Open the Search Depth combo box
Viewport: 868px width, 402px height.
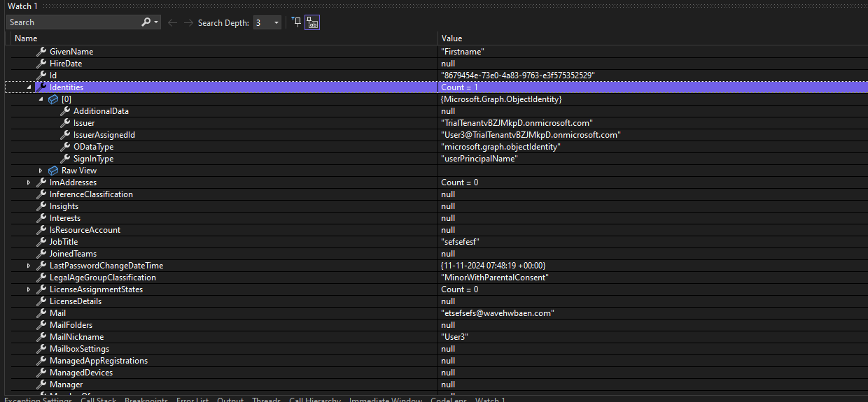267,22
